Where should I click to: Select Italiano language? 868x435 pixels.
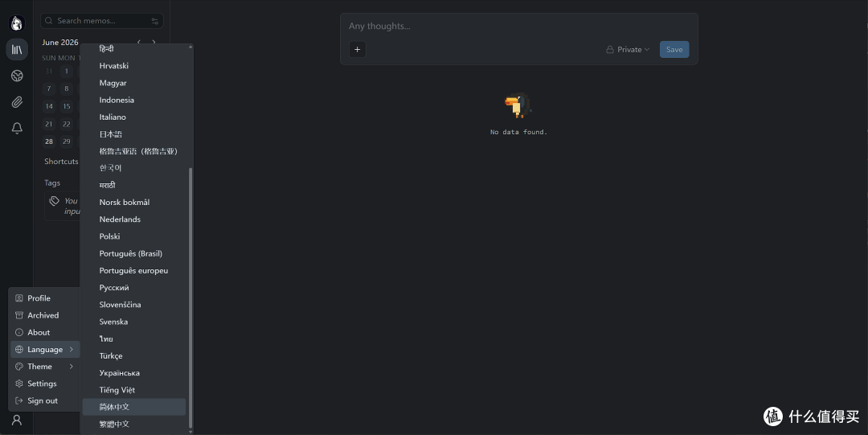pyautogui.click(x=134, y=117)
